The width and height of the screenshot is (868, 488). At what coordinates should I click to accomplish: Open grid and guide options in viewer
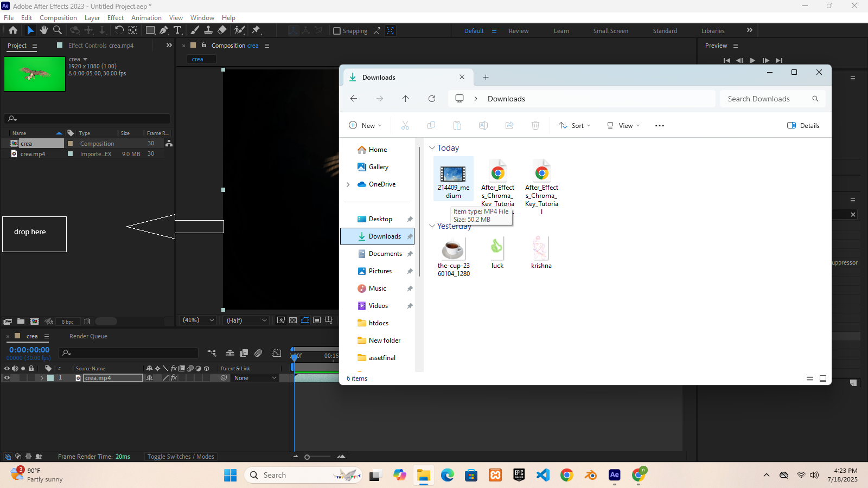pos(329,320)
